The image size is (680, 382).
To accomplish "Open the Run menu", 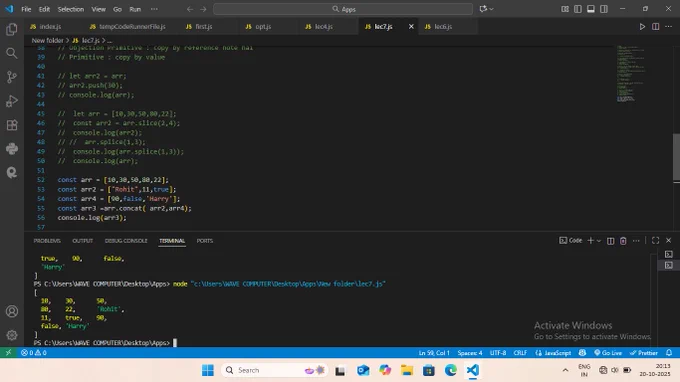I will [135, 9].
